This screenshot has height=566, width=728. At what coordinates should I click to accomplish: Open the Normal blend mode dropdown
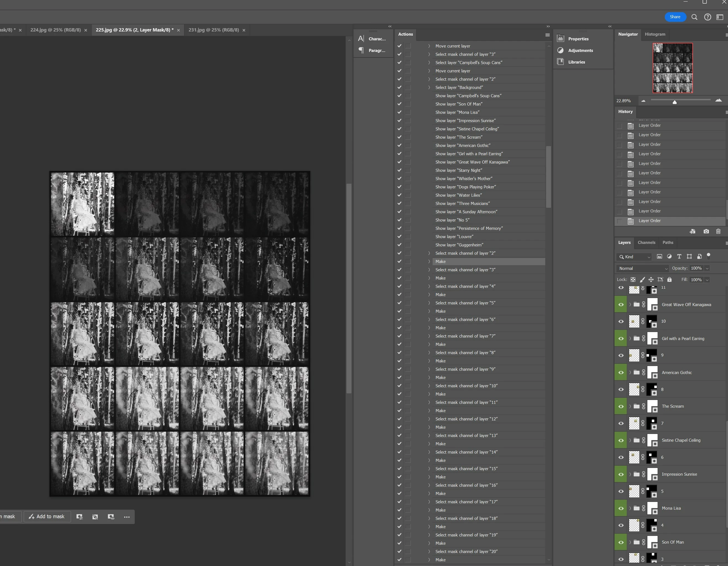pos(642,268)
